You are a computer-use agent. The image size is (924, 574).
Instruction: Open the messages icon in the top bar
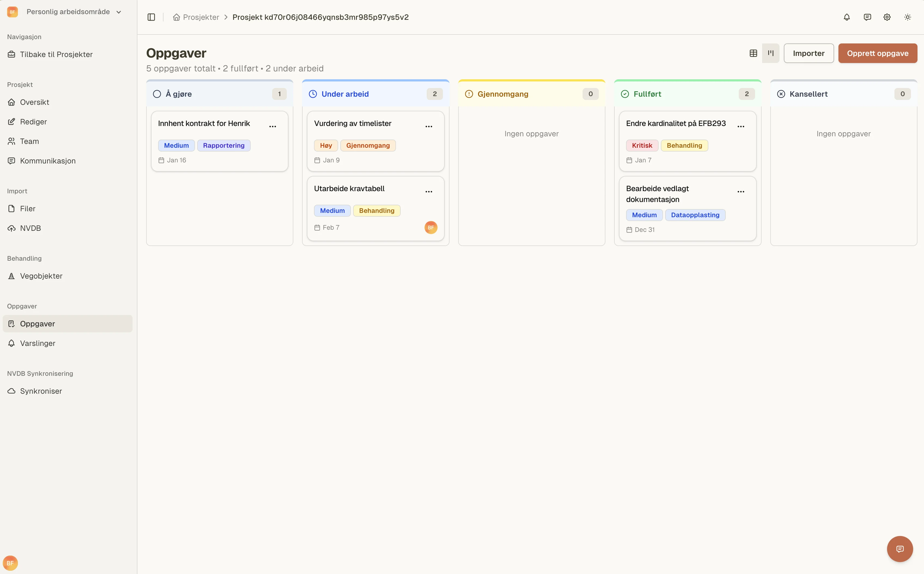pos(867,17)
